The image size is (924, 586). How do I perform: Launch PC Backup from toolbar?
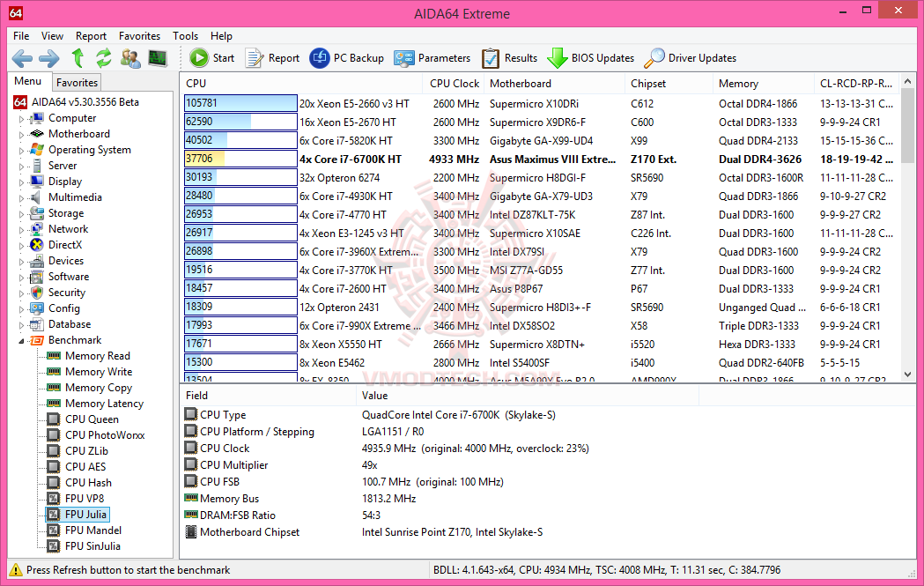[346, 58]
